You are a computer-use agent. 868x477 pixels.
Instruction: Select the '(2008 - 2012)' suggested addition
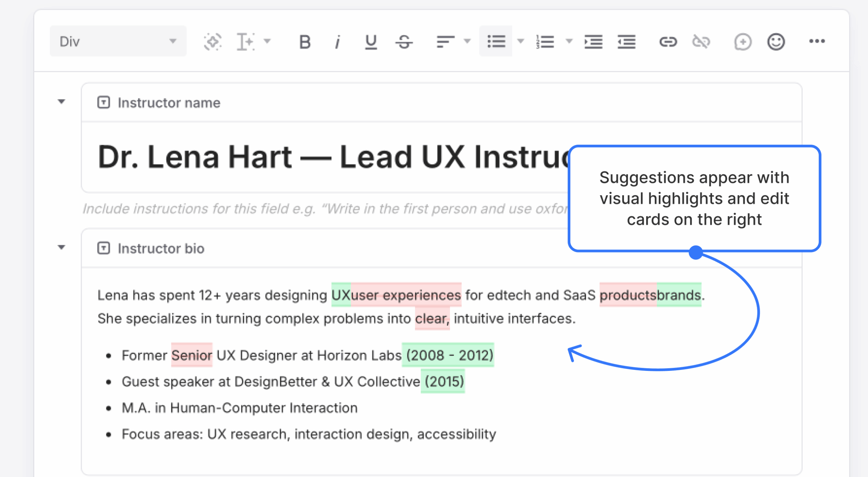(448, 355)
